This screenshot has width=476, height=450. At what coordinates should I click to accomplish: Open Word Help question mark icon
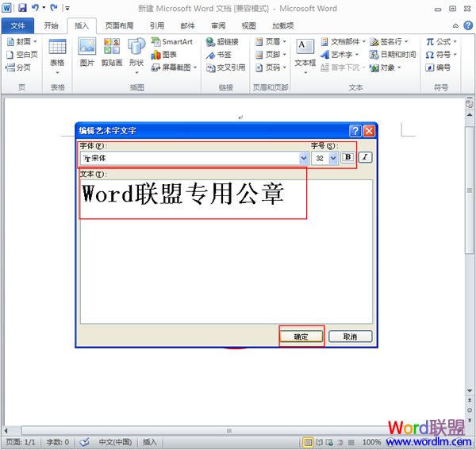468,25
